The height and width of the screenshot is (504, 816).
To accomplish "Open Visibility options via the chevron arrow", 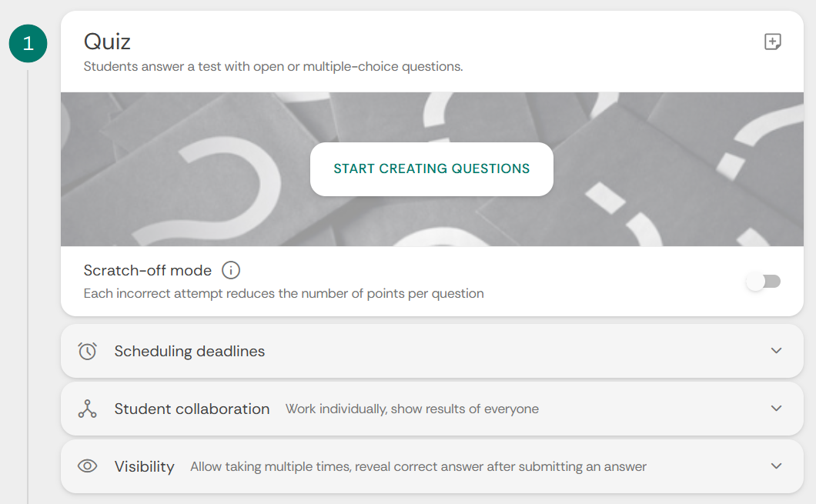I will [x=776, y=466].
